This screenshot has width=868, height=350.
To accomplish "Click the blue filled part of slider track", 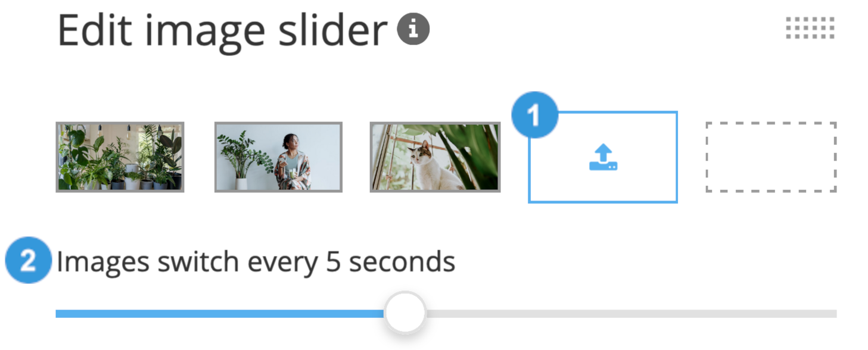I will pos(220,314).
